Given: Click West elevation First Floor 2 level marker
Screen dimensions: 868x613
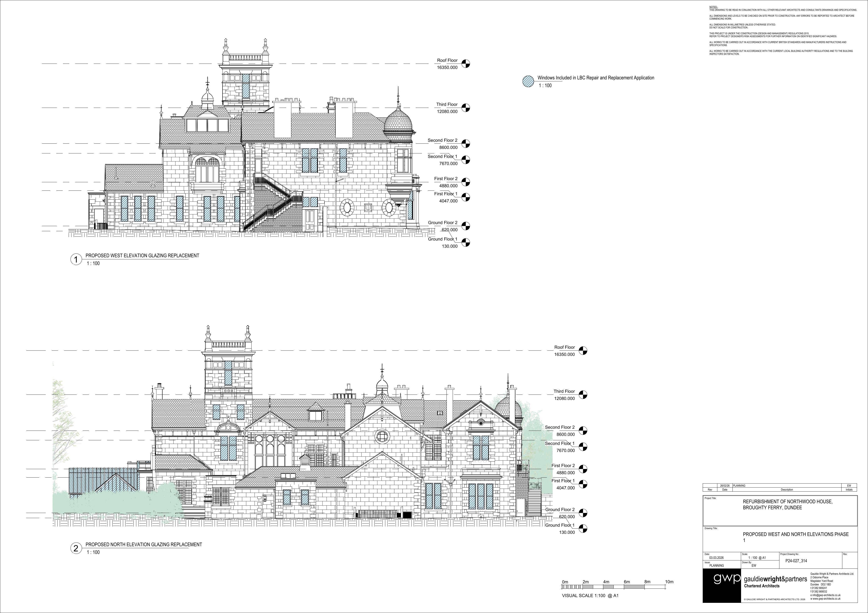Looking at the screenshot, I should tap(466, 182).
